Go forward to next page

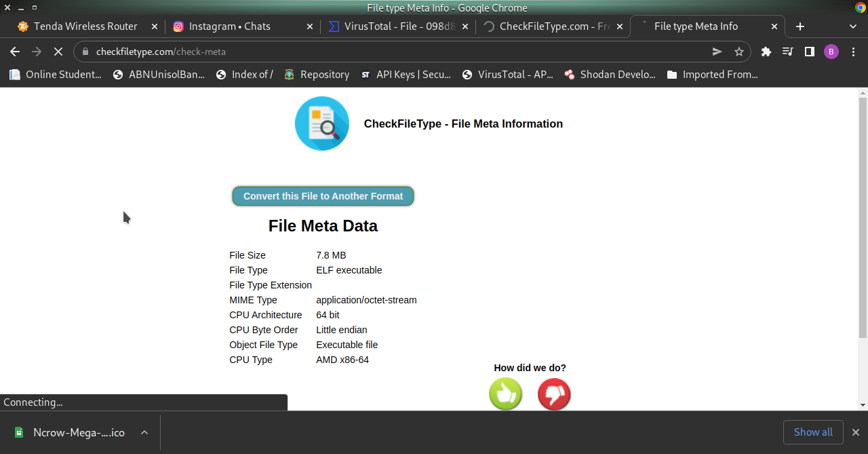(37, 52)
